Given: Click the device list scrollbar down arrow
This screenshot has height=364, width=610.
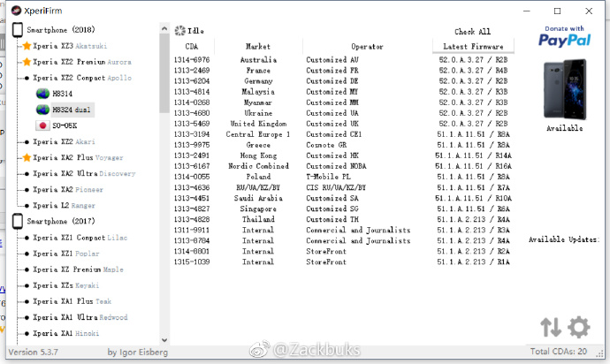Looking at the screenshot, I should coord(164,340).
